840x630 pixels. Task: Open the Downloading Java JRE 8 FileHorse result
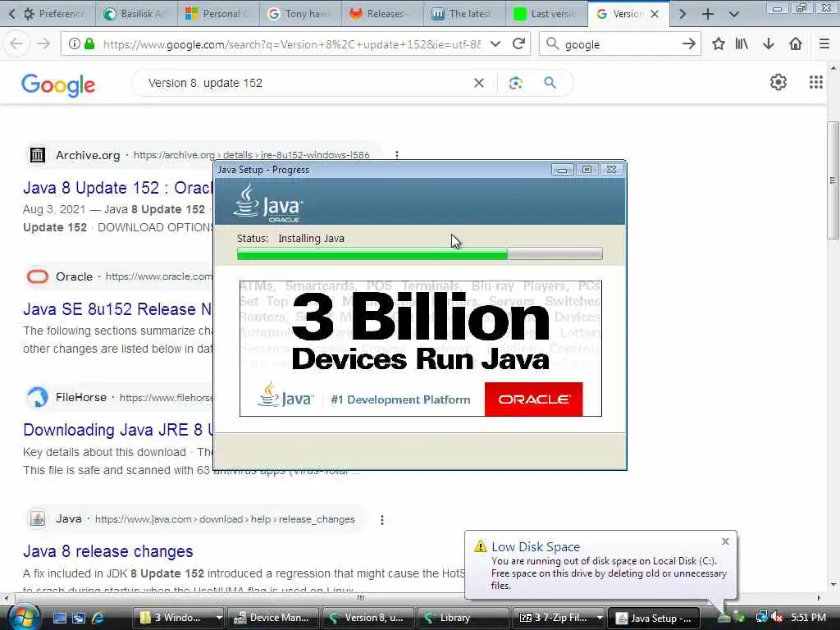click(118, 430)
